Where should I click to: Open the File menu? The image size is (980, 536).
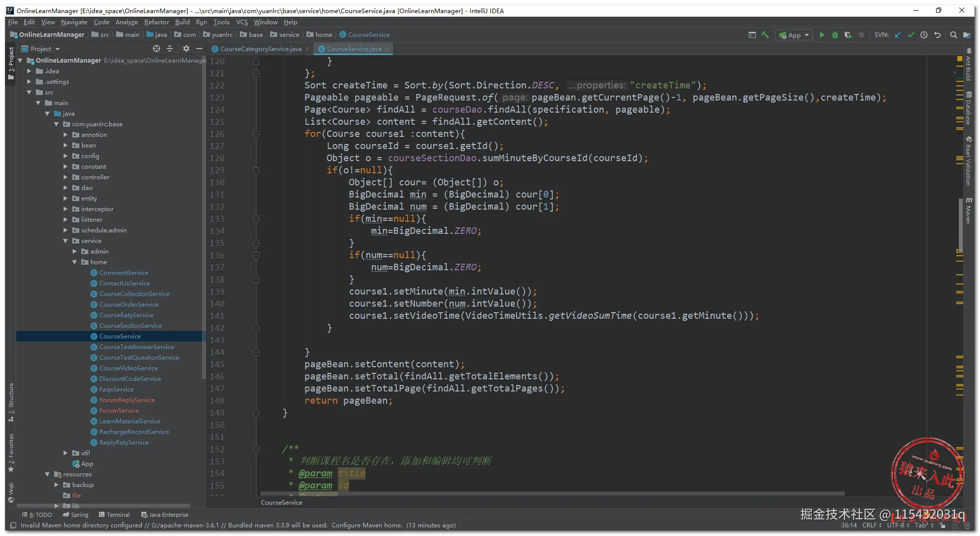13,22
